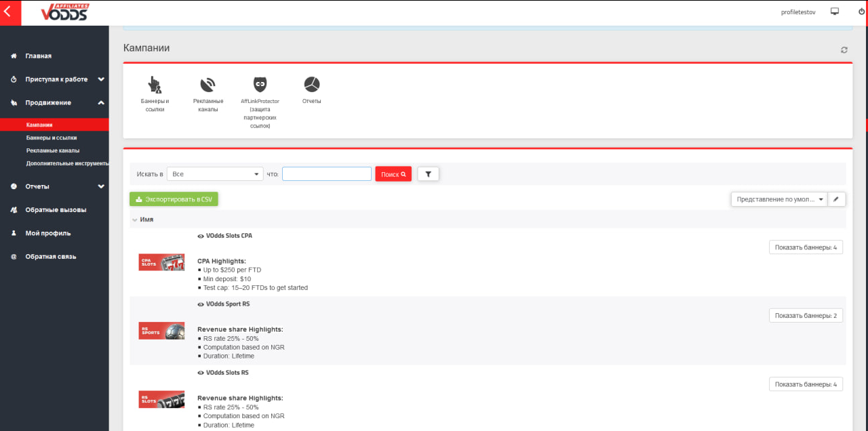Click the search text input field
The image size is (868, 431).
(x=326, y=173)
